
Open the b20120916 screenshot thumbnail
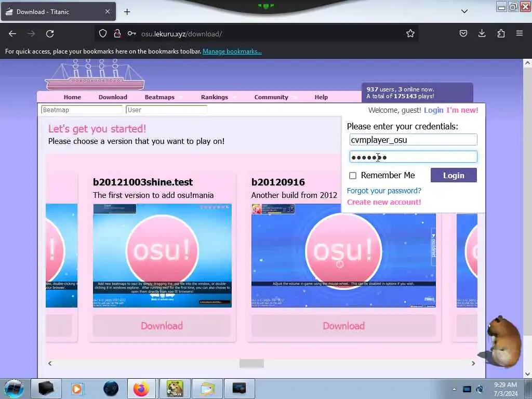pyautogui.click(x=343, y=256)
